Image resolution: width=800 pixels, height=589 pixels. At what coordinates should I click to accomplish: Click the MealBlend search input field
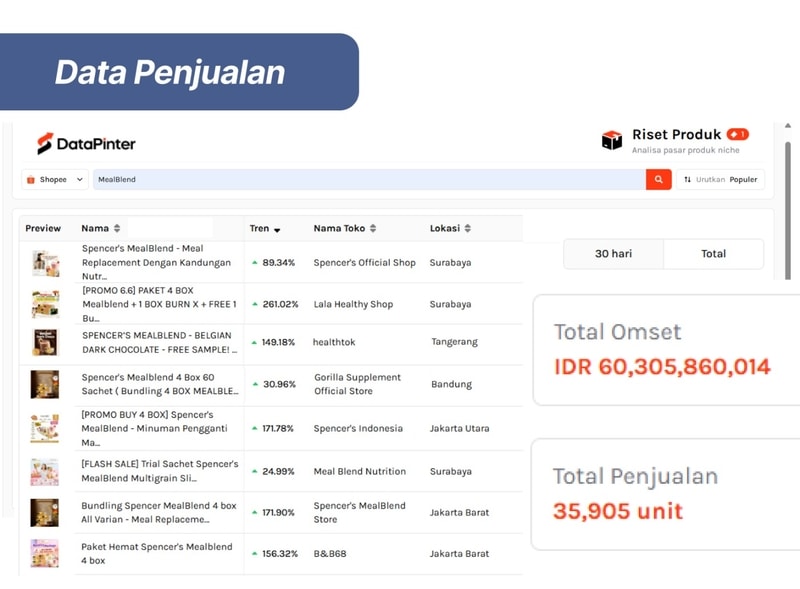tap(369, 180)
